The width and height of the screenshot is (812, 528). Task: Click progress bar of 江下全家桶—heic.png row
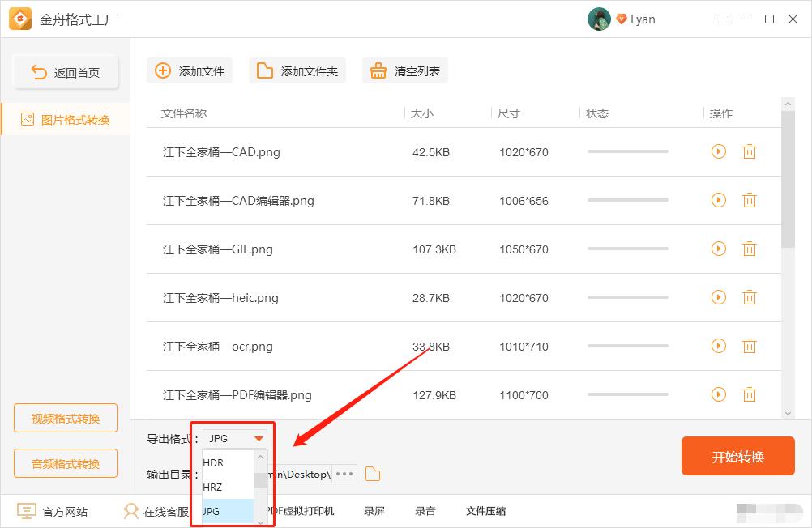click(x=628, y=298)
